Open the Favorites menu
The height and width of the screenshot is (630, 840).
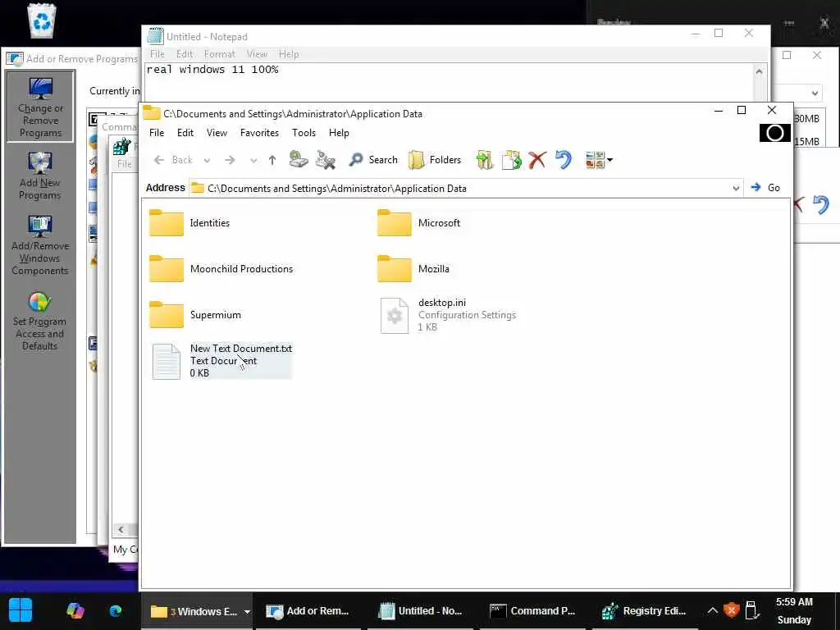(x=259, y=133)
